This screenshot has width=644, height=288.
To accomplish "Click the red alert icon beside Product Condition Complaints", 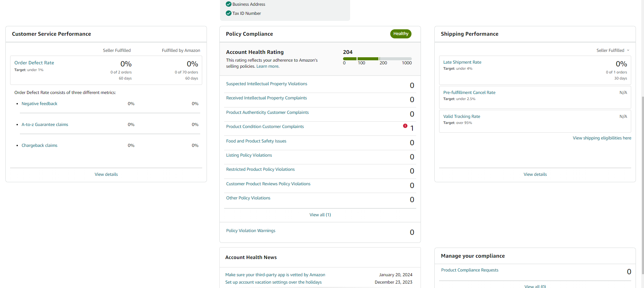I will pos(405,126).
